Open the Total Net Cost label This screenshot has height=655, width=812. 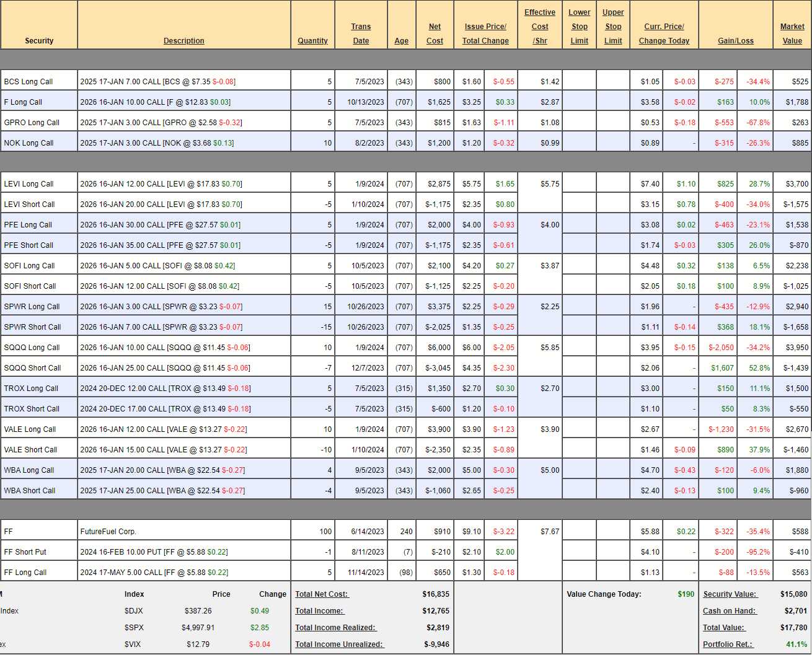point(322,594)
